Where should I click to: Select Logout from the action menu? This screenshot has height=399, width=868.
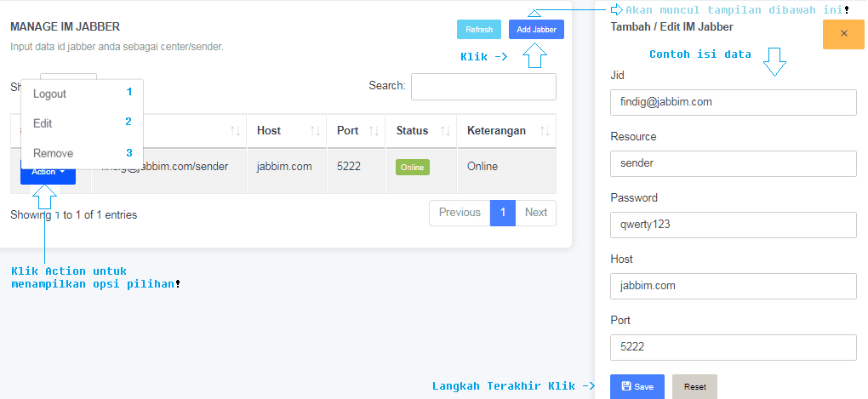(50, 94)
